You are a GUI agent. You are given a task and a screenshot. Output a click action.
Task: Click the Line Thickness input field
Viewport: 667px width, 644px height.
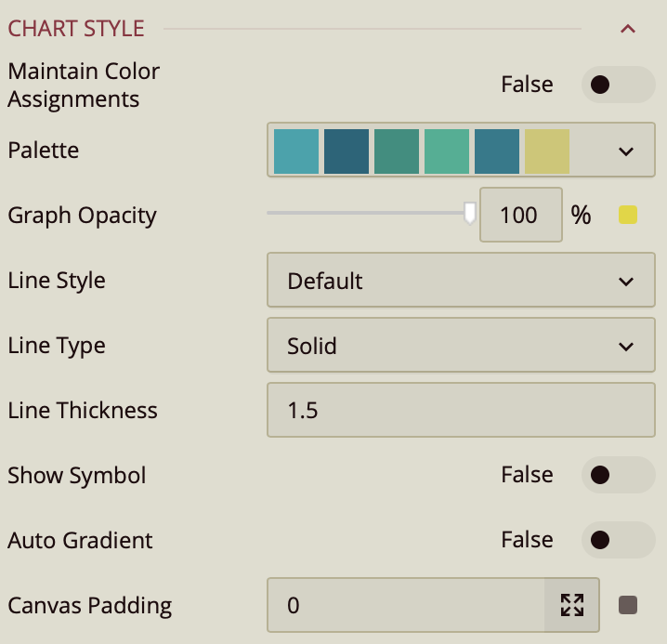460,411
